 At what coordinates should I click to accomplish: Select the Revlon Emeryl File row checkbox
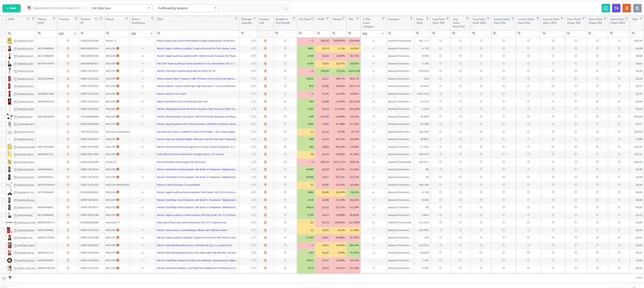[x=4, y=93]
